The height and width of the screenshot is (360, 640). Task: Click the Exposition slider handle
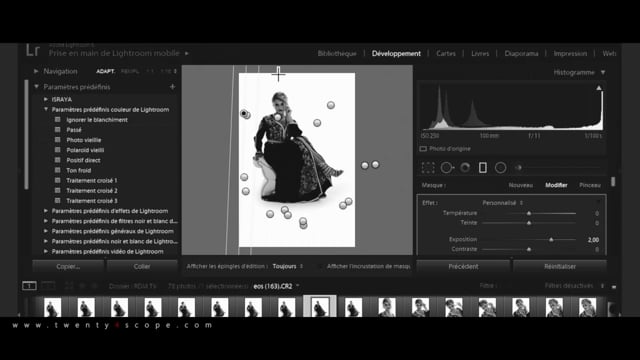(x=551, y=240)
